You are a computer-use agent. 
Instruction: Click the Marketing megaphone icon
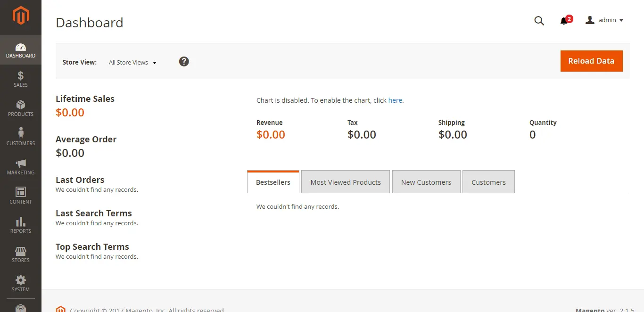click(20, 166)
